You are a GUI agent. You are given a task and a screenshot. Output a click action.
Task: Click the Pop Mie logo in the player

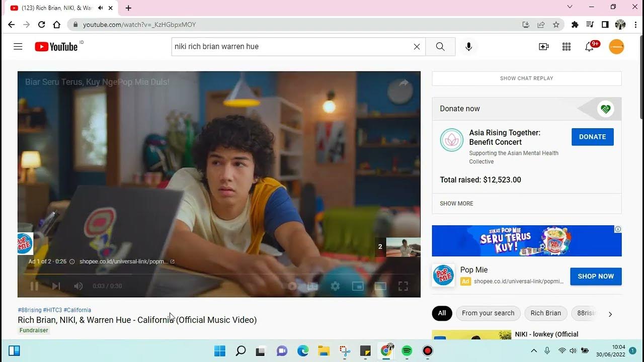point(25,243)
